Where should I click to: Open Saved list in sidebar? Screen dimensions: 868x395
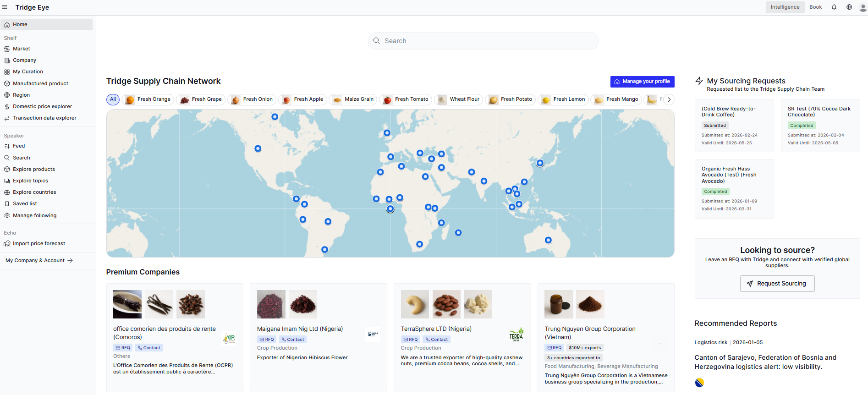point(25,203)
